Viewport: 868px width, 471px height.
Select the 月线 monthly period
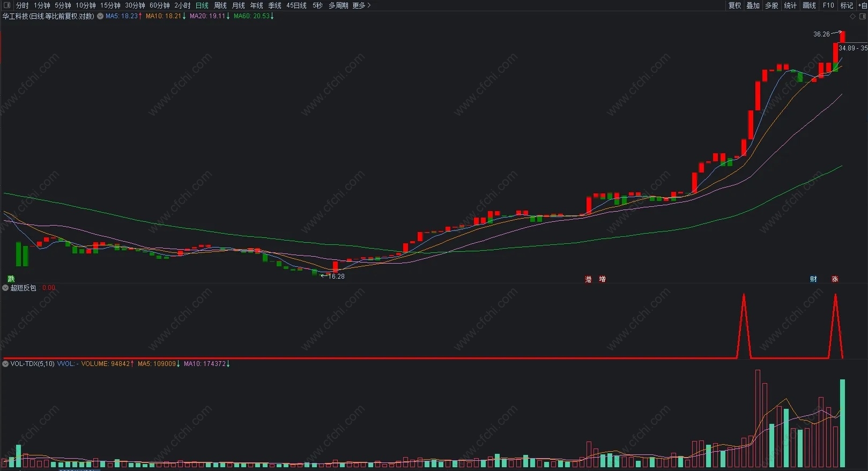238,5
